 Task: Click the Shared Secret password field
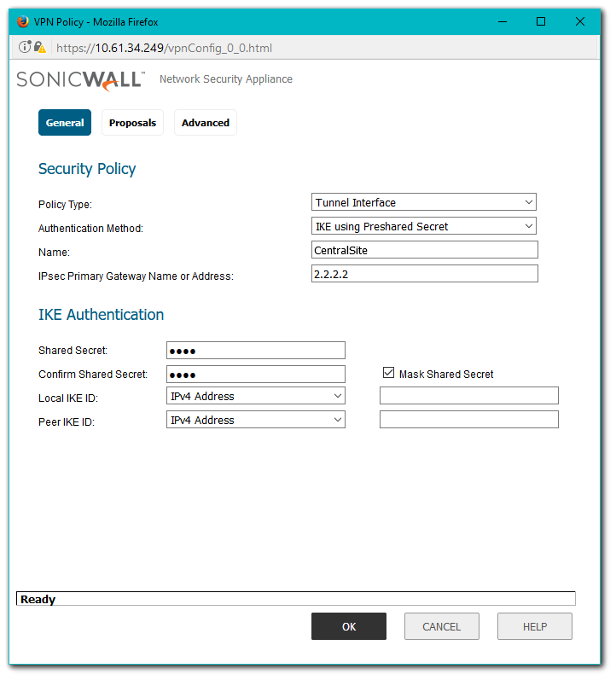tap(255, 351)
